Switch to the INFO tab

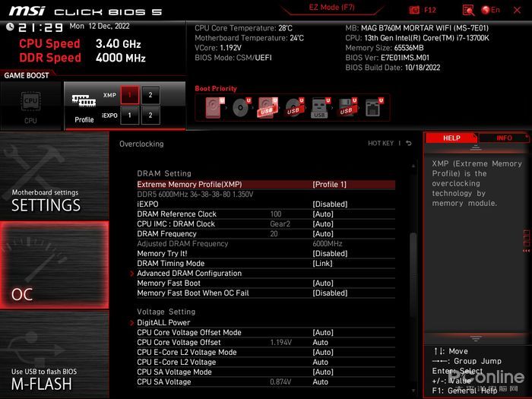tap(504, 138)
